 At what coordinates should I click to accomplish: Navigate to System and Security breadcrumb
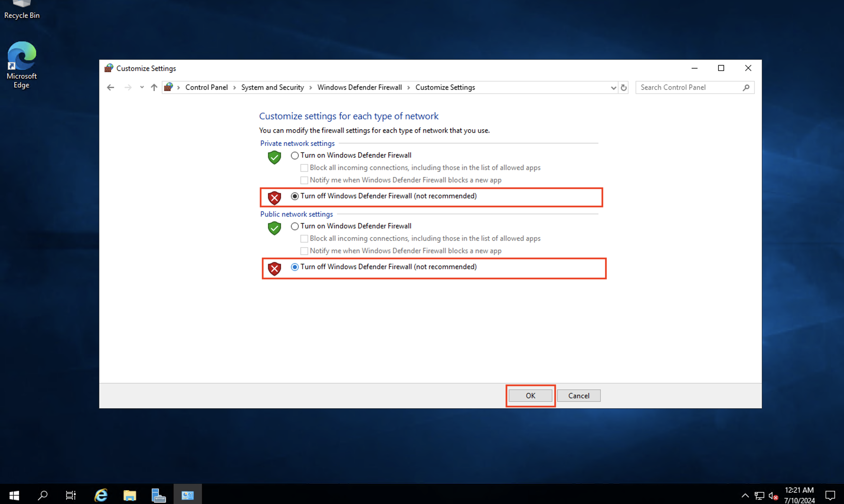click(x=272, y=87)
